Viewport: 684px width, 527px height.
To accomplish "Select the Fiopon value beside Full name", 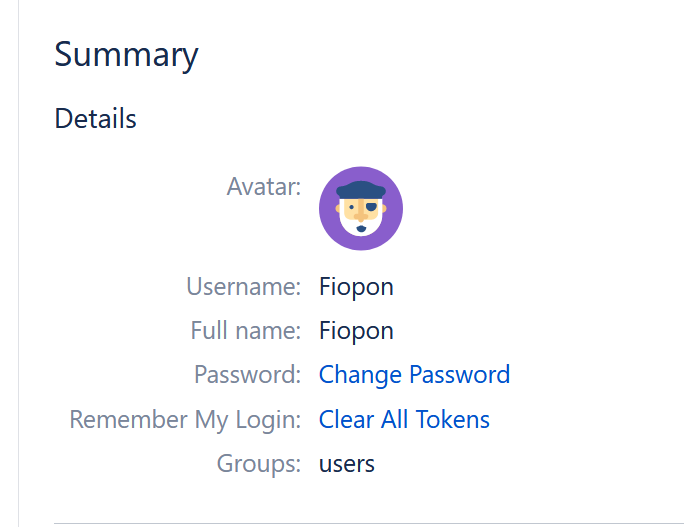I will [356, 331].
